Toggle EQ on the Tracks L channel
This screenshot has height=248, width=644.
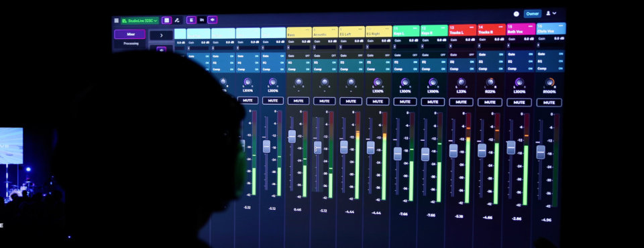462,62
